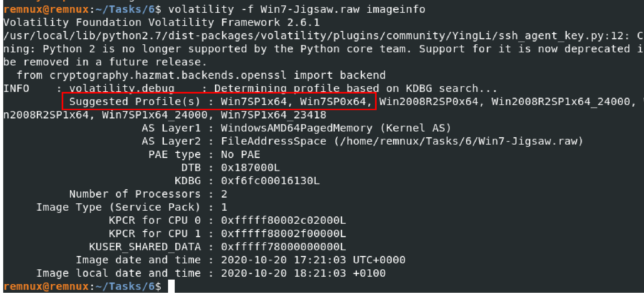
Task: Click the Win7-Jigsaw.raw filename in the command
Action: pos(310,9)
